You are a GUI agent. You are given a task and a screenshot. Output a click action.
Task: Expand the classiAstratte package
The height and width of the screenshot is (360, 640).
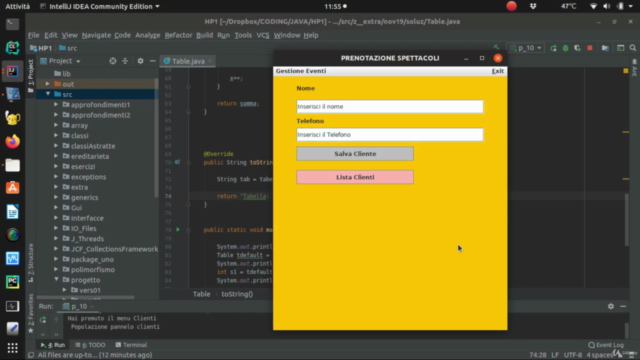pos(56,146)
